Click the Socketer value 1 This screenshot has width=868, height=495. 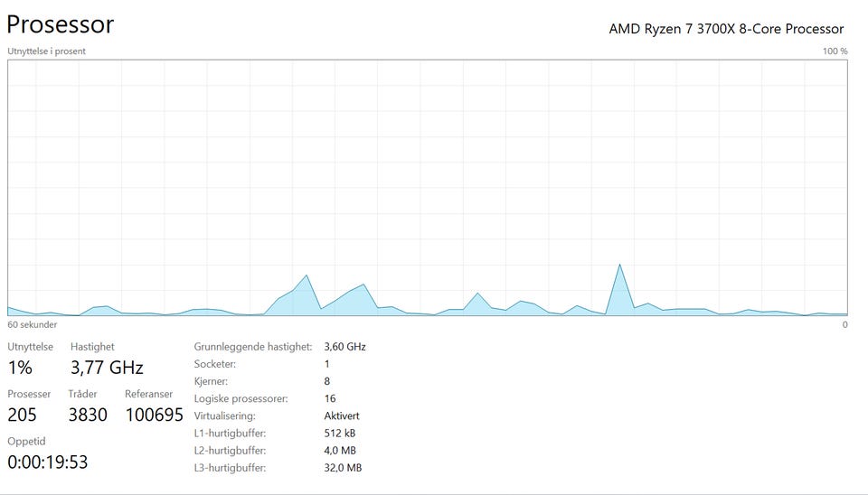[x=327, y=364]
